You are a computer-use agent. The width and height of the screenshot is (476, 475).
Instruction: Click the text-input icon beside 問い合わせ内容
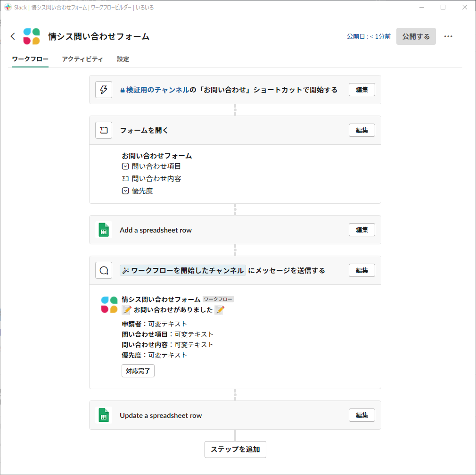coord(125,178)
